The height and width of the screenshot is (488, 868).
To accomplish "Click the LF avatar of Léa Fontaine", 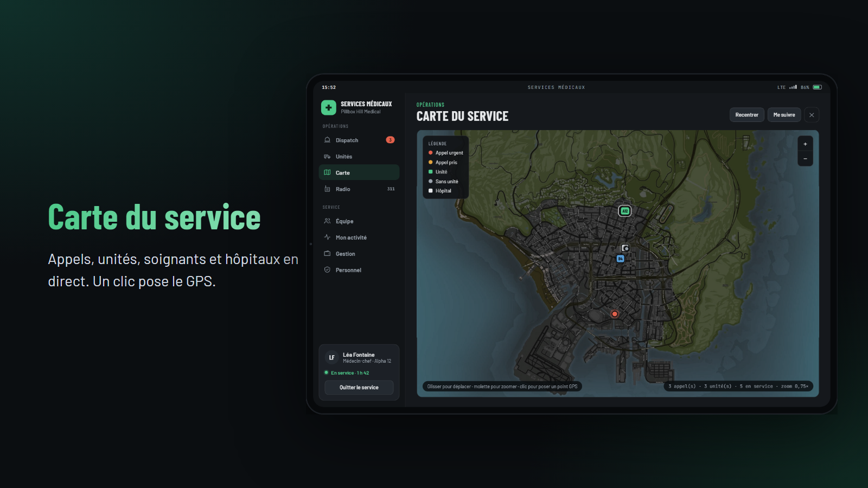I will (x=332, y=358).
